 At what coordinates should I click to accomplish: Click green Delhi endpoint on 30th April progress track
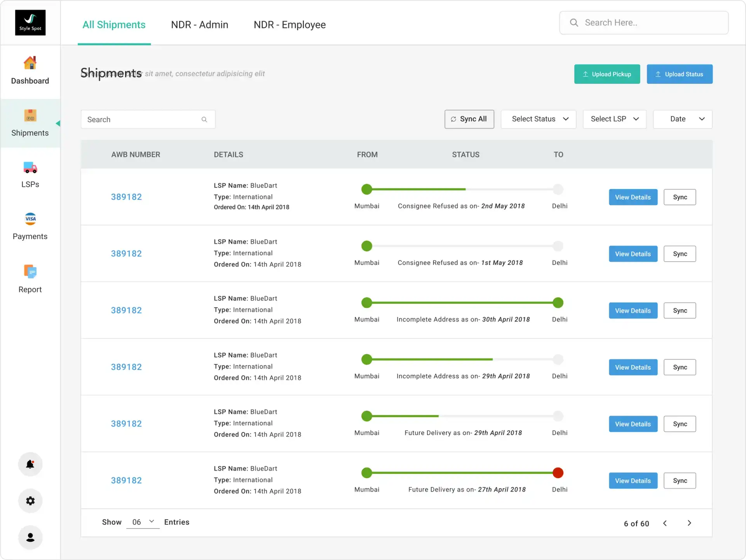pos(558,303)
